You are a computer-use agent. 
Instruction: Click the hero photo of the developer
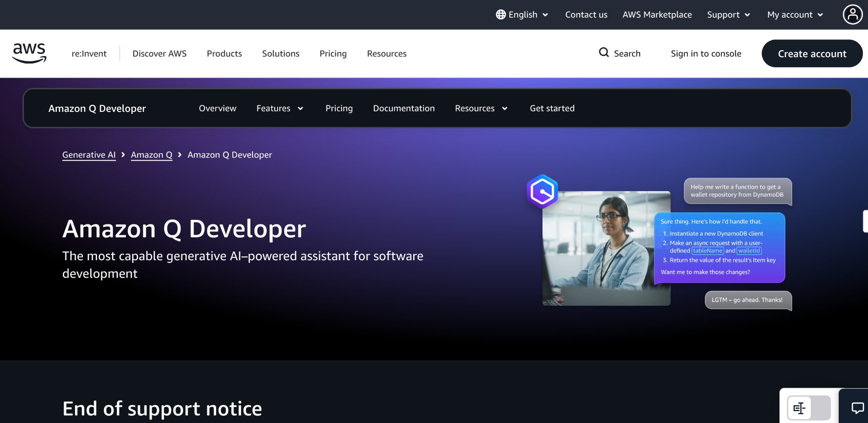click(606, 248)
